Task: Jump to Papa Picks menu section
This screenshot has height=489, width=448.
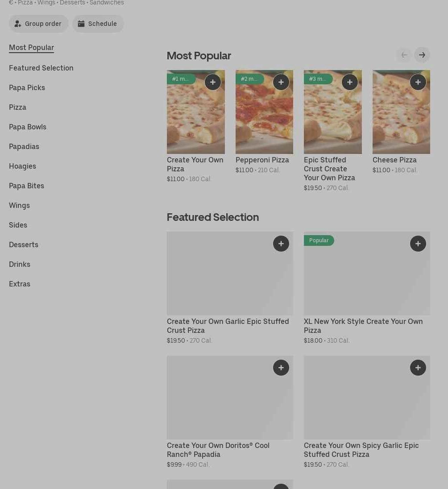Action: point(27,87)
